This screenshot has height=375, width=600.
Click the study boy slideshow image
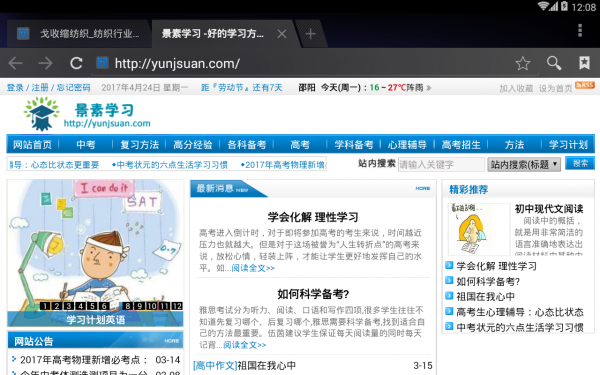95,245
